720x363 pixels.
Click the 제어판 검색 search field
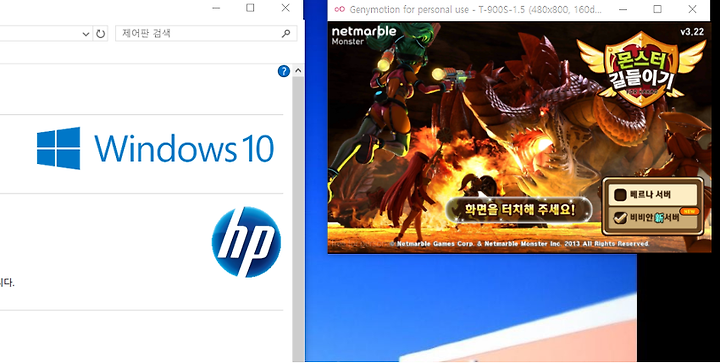pyautogui.click(x=206, y=34)
